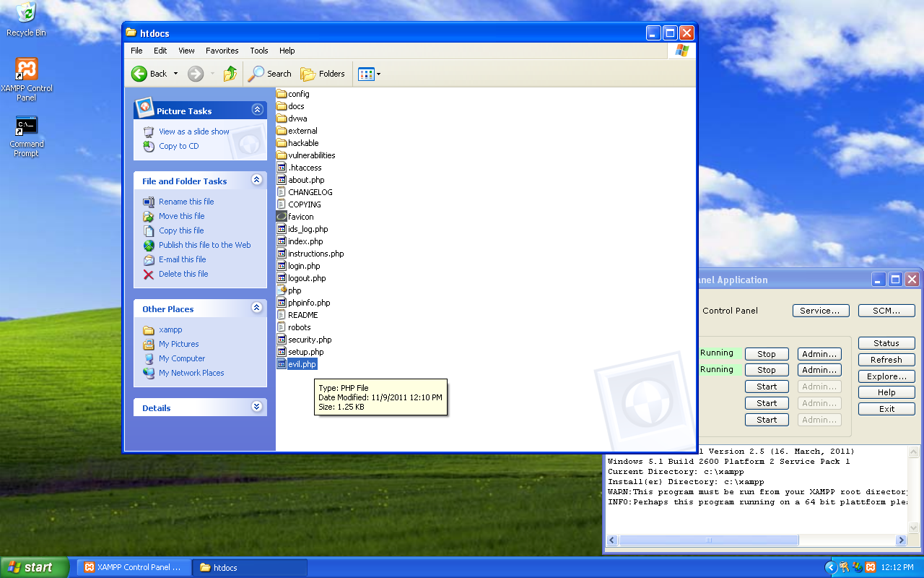
Task: Go to My Computer
Action: tap(181, 358)
